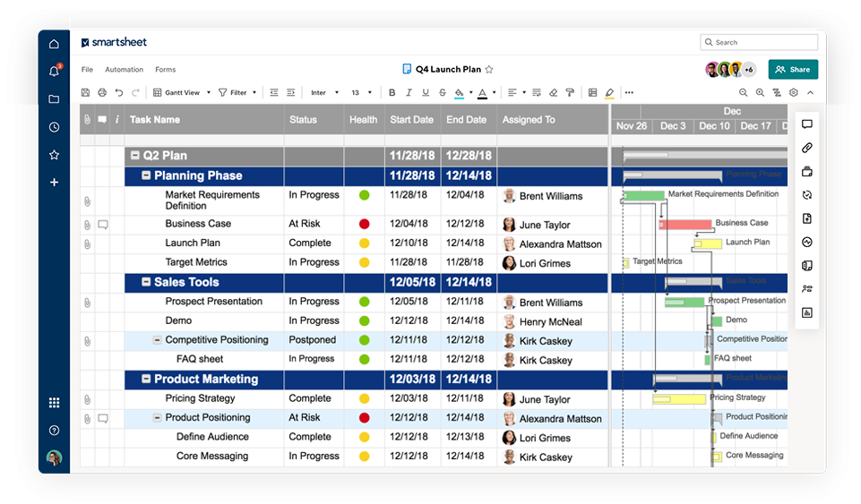This screenshot has width=861, height=504.
Task: Click the Search input field
Action: tap(758, 42)
